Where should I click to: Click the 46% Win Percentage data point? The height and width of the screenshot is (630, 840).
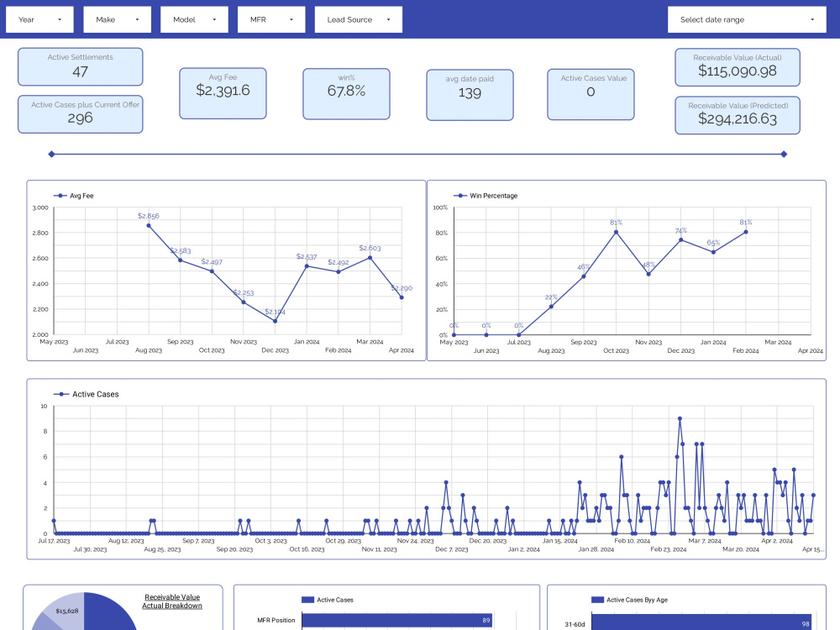coord(584,276)
